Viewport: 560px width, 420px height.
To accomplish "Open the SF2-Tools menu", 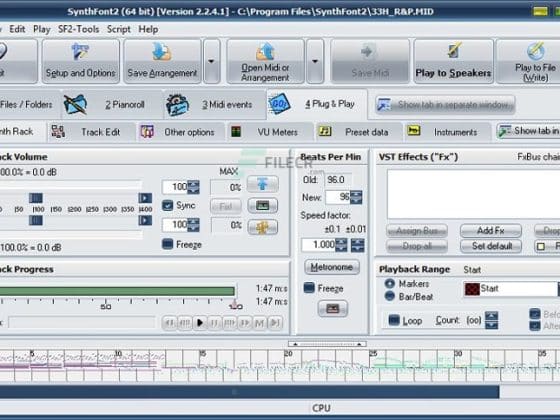I will [79, 29].
